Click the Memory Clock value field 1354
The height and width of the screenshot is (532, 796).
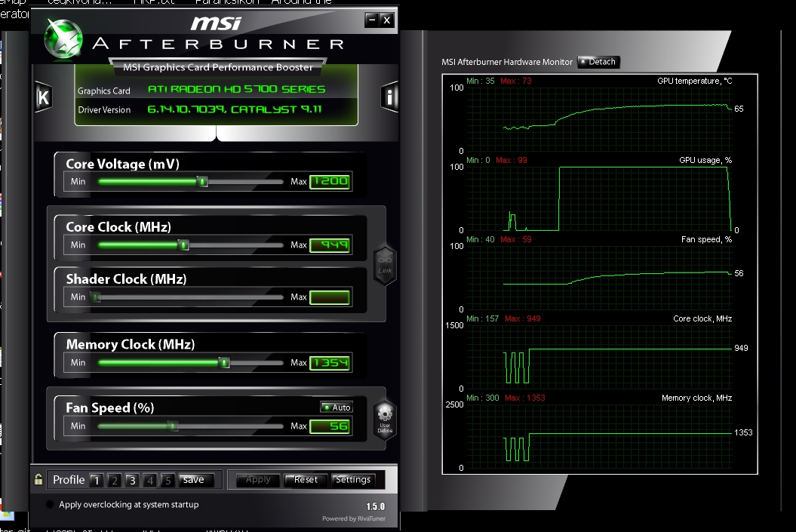pyautogui.click(x=330, y=362)
